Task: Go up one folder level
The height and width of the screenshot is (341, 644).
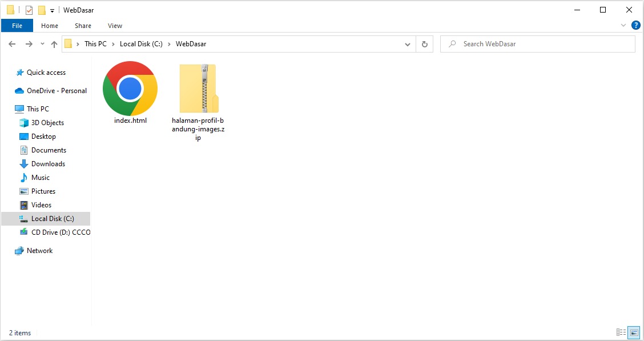Action: [54, 44]
